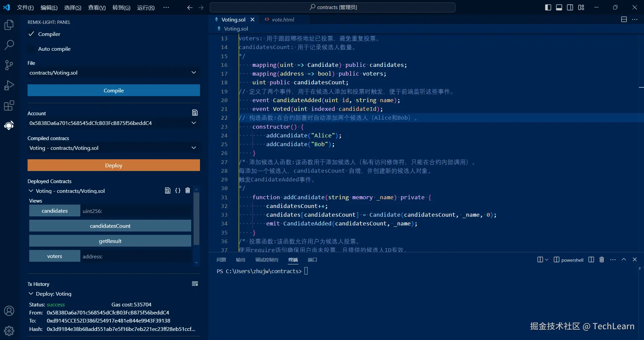This screenshot has height=340, width=644.
Task: Click the deployed contracts list scrollbar
Action: (x=197, y=218)
